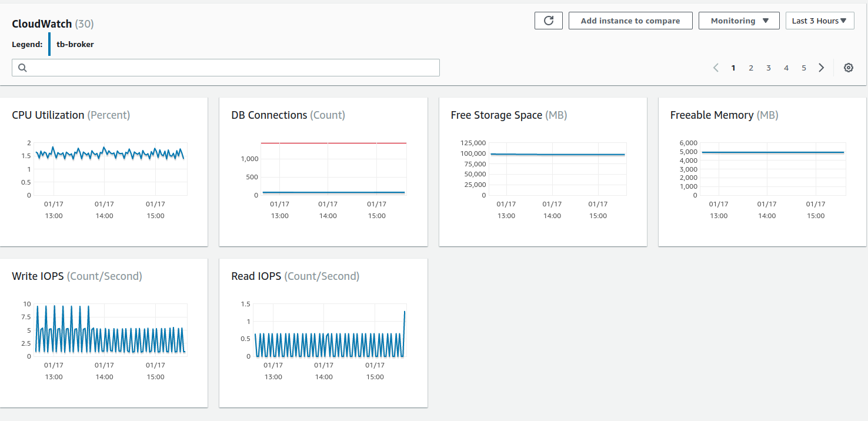
Task: Click the previous page left chevron
Action: coord(716,68)
